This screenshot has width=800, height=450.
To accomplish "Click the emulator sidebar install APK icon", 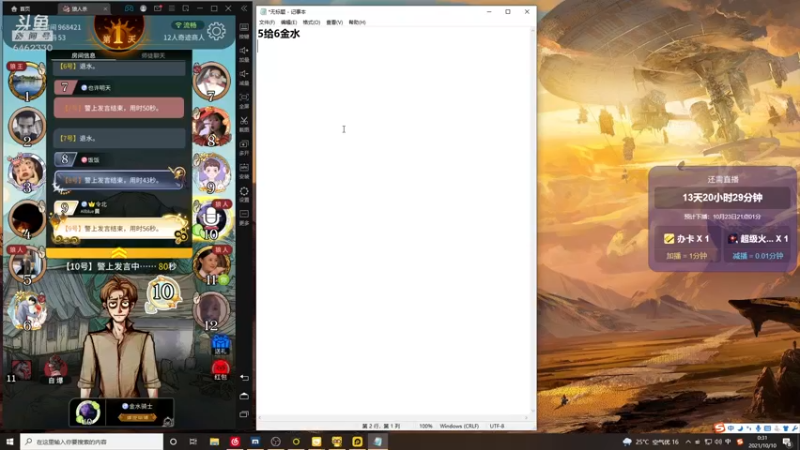I will [244, 168].
